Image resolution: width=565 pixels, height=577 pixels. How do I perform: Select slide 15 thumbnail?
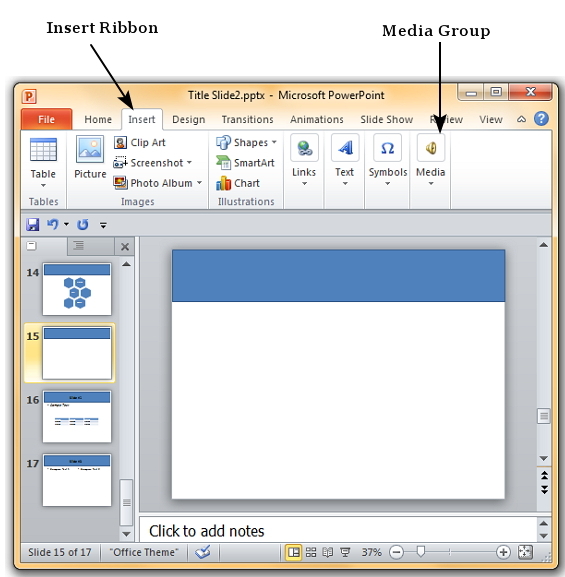[x=77, y=353]
